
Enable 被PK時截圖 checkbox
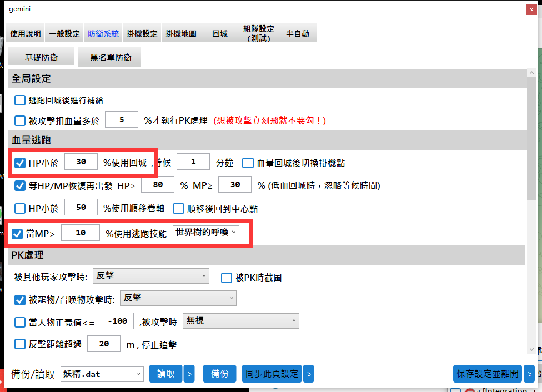click(227, 278)
